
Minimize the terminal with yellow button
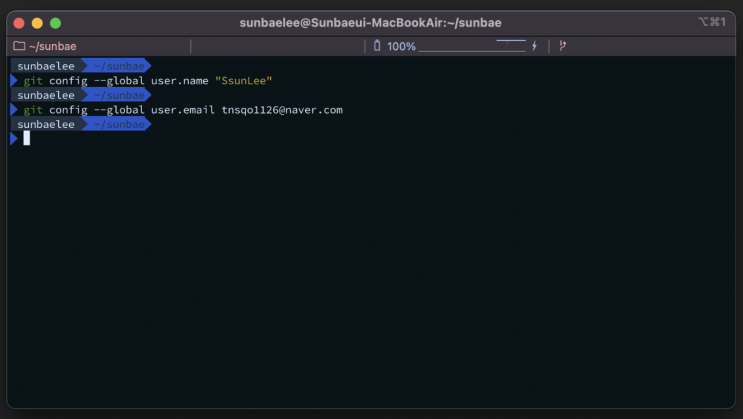[x=37, y=23]
